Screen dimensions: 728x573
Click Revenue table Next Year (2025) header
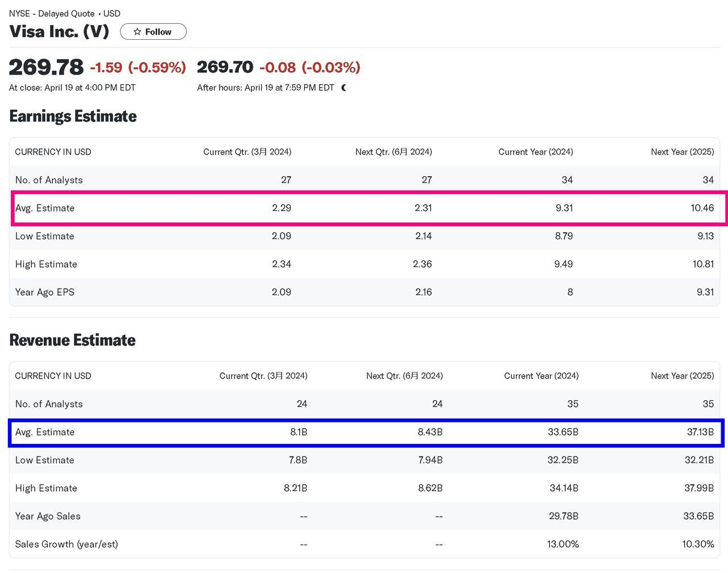682,376
